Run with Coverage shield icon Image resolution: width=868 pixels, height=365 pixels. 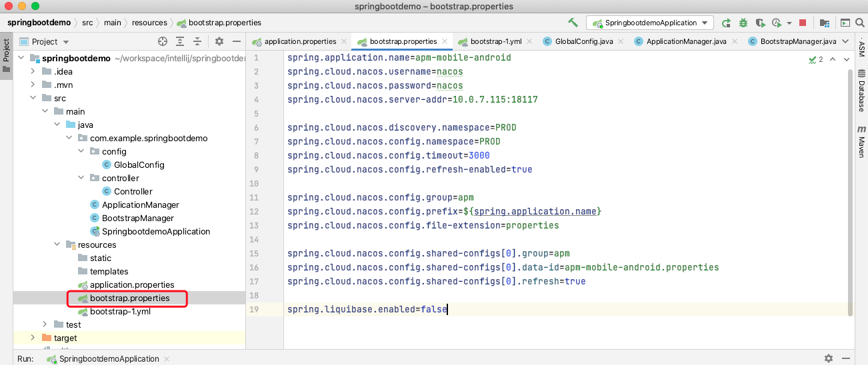click(x=760, y=23)
